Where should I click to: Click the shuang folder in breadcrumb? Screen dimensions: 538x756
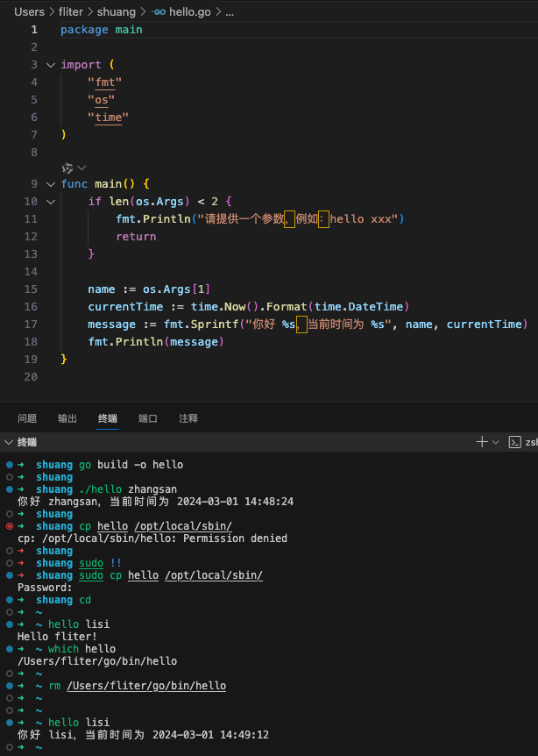pos(117,12)
